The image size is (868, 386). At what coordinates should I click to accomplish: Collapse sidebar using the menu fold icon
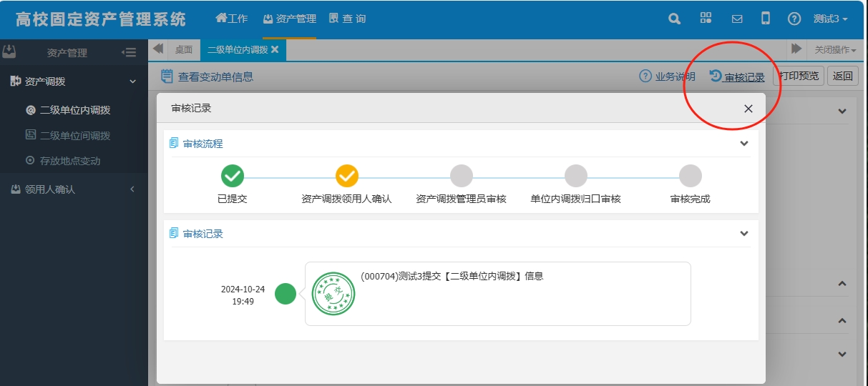click(x=129, y=52)
